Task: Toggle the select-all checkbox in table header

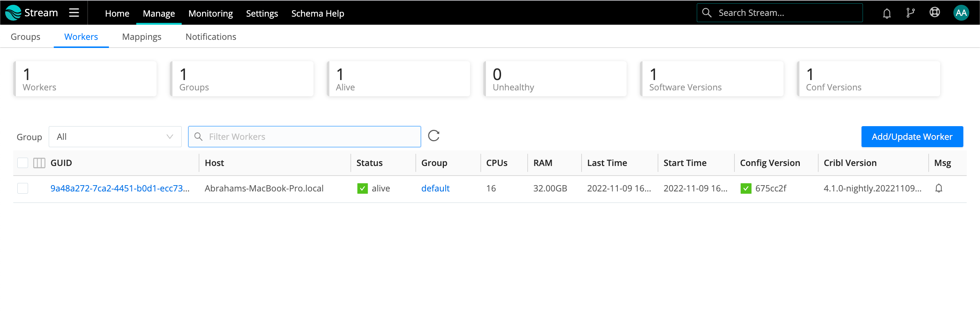Action: pyautogui.click(x=23, y=163)
